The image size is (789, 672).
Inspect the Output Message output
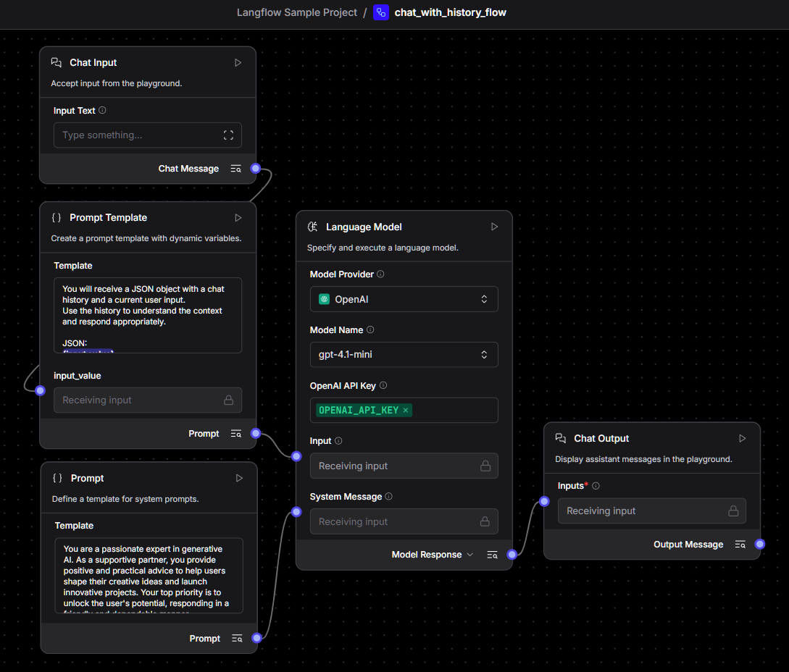coord(740,545)
